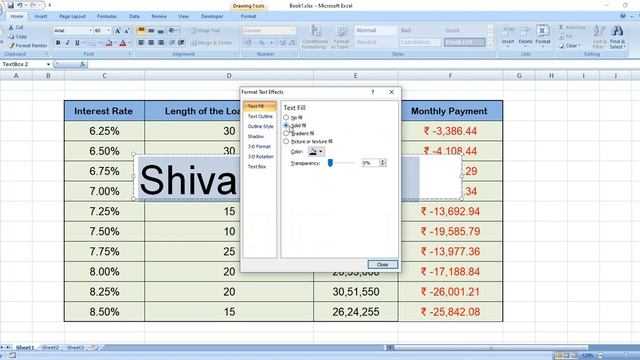Image resolution: width=640 pixels, height=360 pixels.
Task: Switch to Sheet2 worksheet tab
Action: pyautogui.click(x=50, y=347)
